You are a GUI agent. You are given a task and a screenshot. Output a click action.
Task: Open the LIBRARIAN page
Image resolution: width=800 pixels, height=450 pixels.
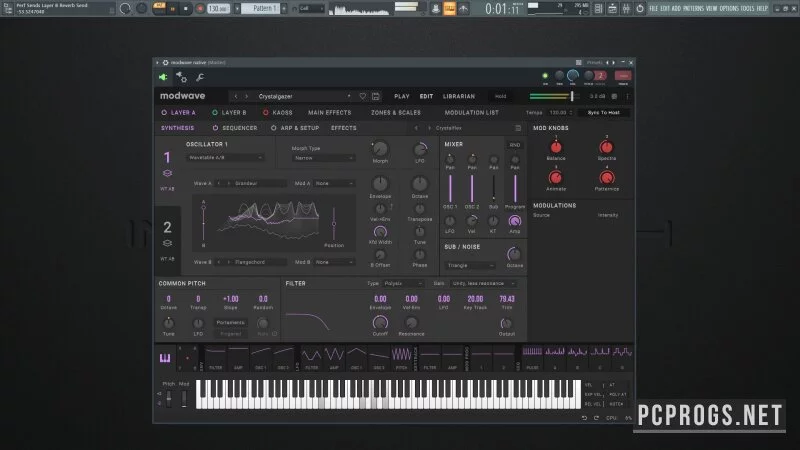[459, 96]
